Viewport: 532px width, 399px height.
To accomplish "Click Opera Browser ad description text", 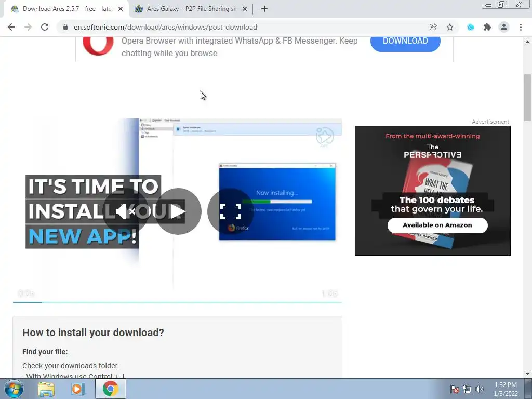I will (240, 47).
